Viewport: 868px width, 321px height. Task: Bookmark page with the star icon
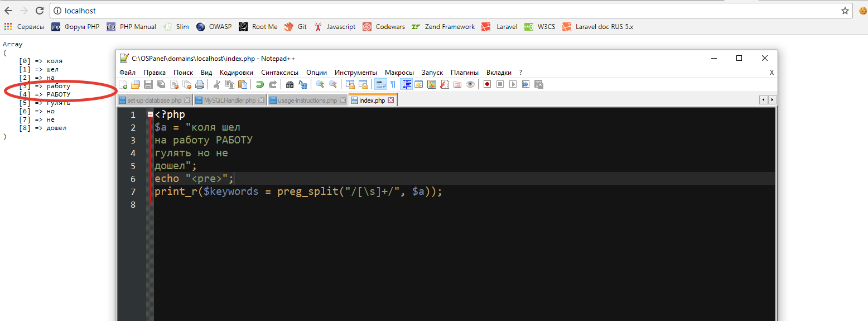tap(845, 11)
